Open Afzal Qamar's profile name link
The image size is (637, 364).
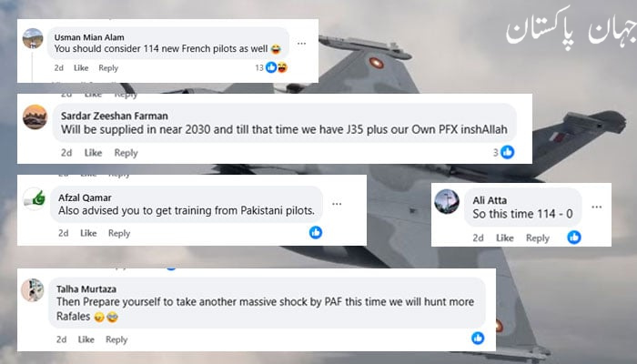coord(85,197)
